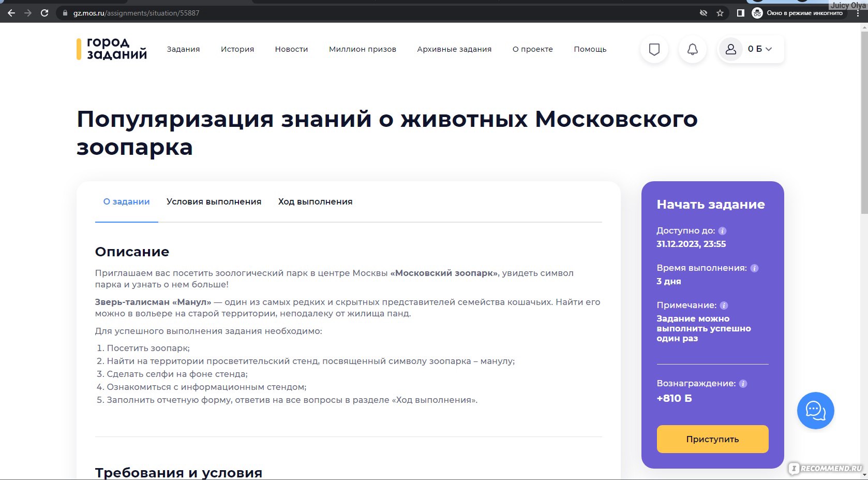Click list item Посетить зоопарк
The width and height of the screenshot is (868, 480).
148,348
